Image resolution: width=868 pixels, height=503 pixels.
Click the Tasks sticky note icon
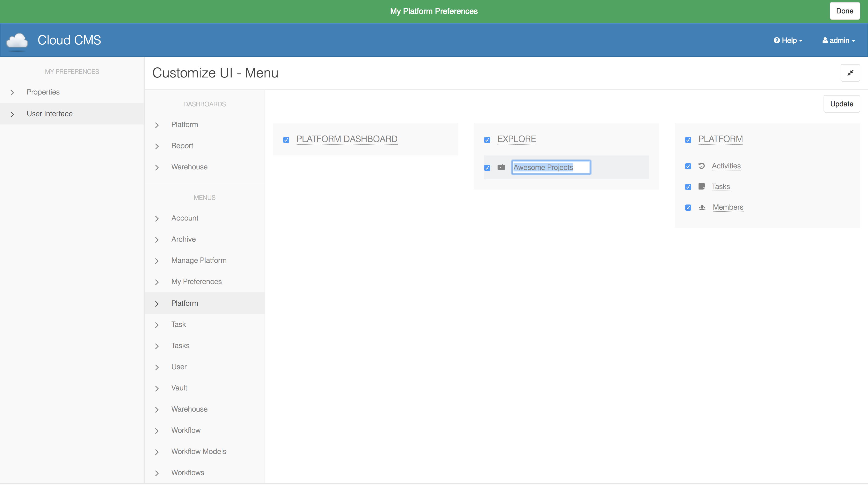coord(702,187)
